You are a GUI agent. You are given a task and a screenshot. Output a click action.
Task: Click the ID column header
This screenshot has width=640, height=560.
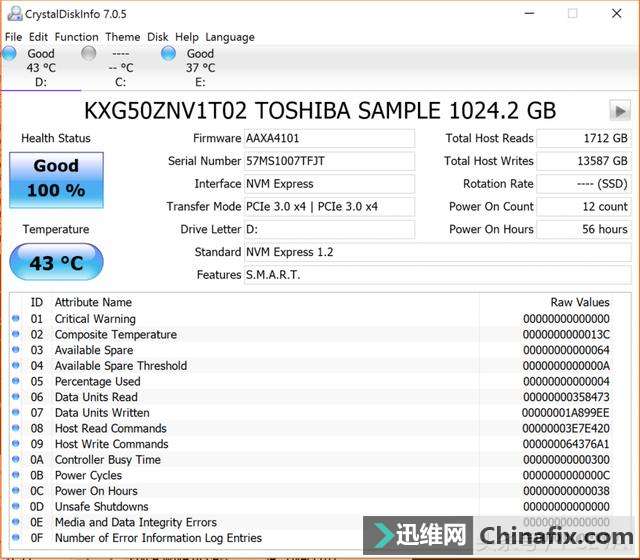coord(37,302)
